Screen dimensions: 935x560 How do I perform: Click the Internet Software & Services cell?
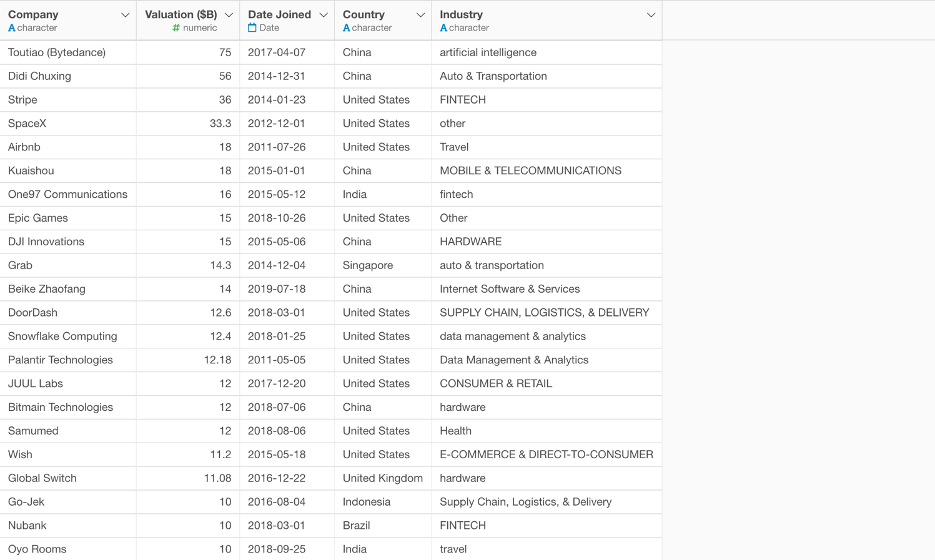tap(547, 289)
